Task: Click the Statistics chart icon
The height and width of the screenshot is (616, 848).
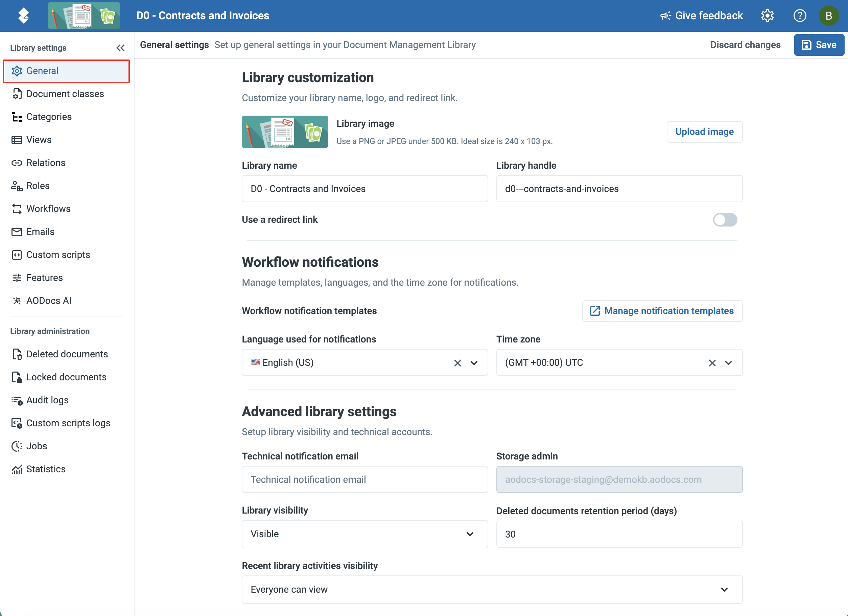Action: click(17, 470)
